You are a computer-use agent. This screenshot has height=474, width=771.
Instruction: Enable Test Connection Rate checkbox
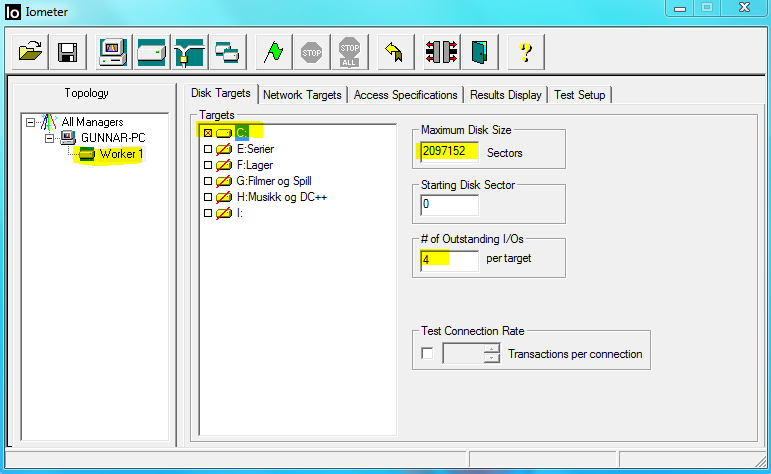(x=427, y=354)
